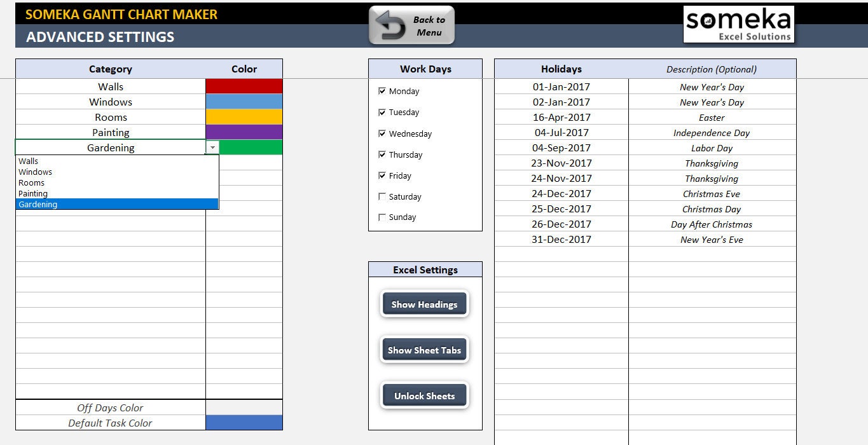Select the 16-Apr-2017 holiday date cell

click(x=561, y=117)
